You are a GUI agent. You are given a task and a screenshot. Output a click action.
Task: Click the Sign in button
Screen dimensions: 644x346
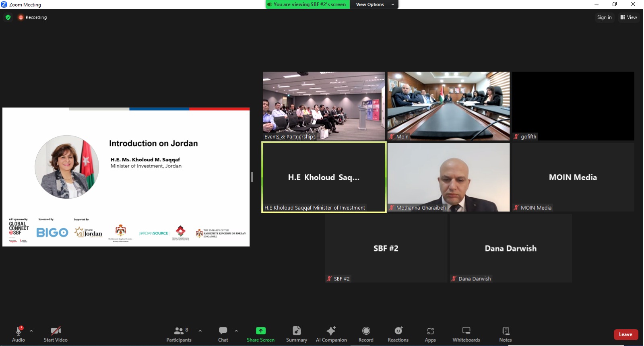click(604, 17)
